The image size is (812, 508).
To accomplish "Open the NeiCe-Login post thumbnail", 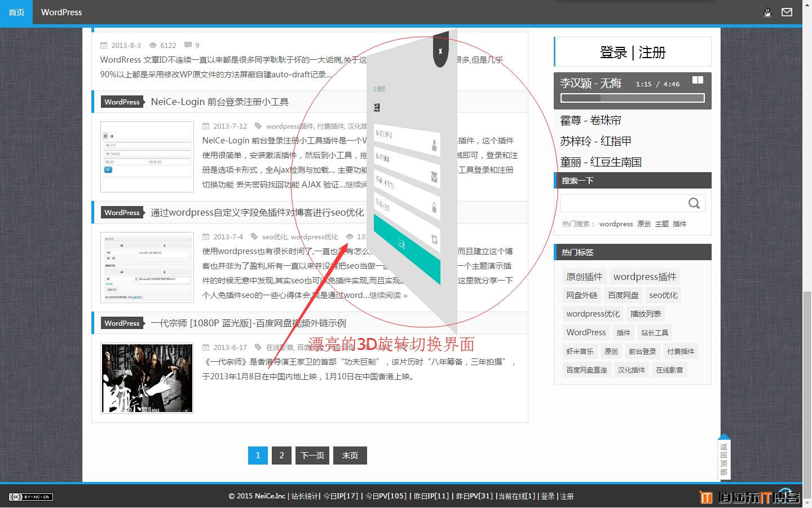I will [x=147, y=157].
